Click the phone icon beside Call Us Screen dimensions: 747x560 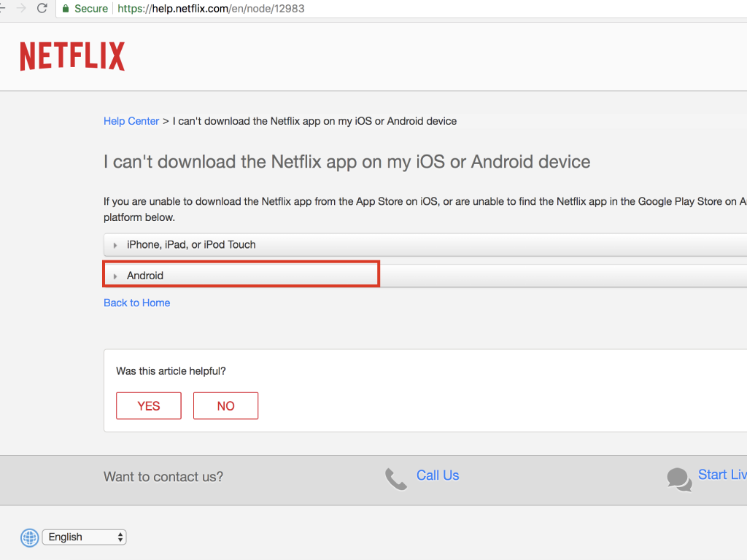click(396, 478)
